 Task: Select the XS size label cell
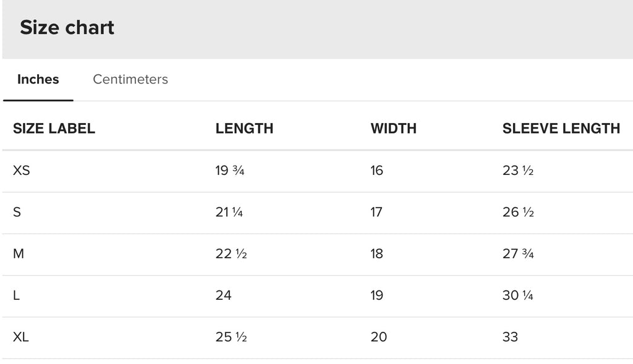pos(22,171)
